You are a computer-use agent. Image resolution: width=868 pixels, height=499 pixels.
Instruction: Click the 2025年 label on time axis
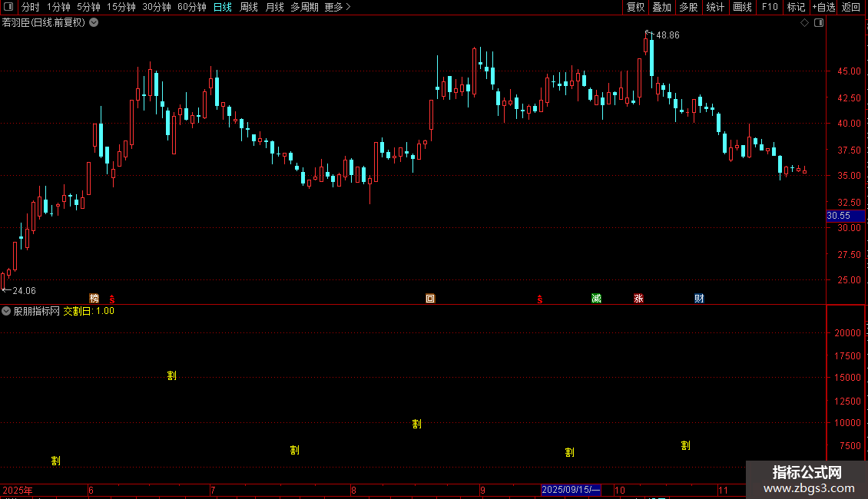(18, 490)
